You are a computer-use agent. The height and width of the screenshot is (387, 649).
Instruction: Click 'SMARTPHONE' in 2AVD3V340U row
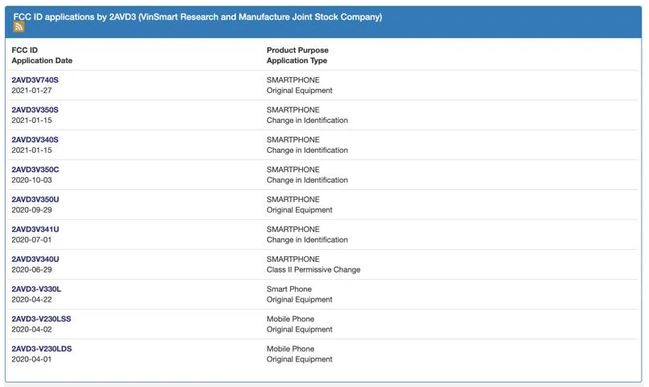tap(293, 259)
